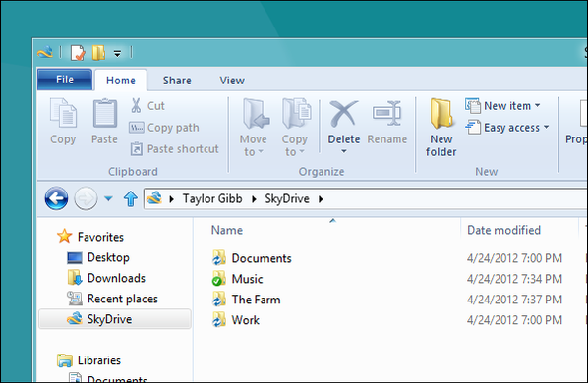Sort by the Name column header
The height and width of the screenshot is (383, 588).
click(227, 230)
